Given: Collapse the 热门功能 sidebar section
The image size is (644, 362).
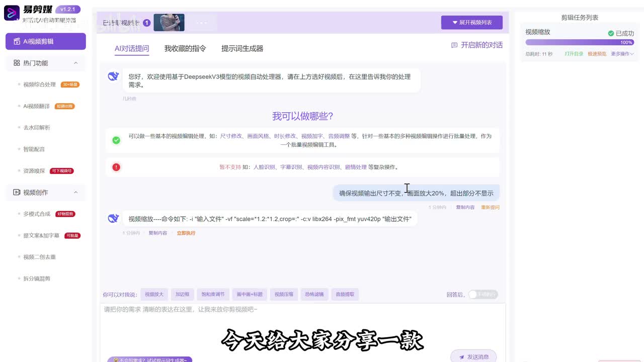Looking at the screenshot, I should 76,63.
